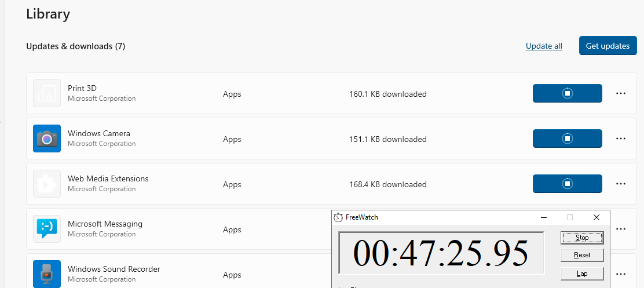Viewport: 644px width, 288px height.
Task: Close the FreeWatch window
Action: (x=597, y=217)
